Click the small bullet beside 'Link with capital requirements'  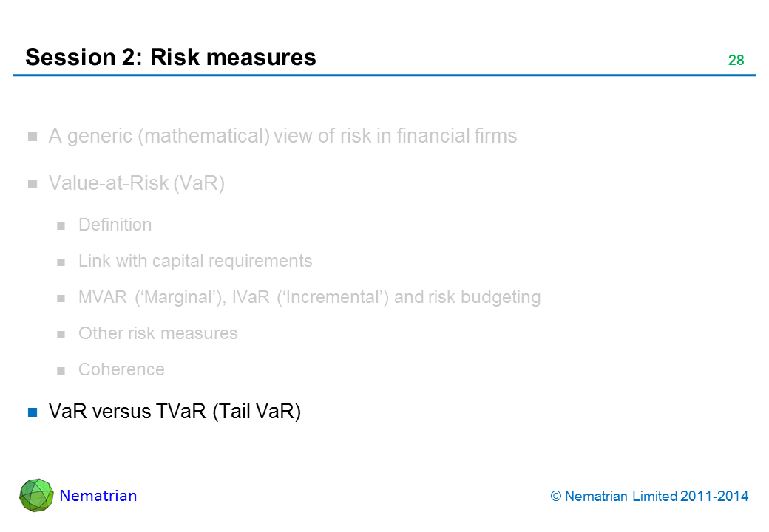click(62, 262)
